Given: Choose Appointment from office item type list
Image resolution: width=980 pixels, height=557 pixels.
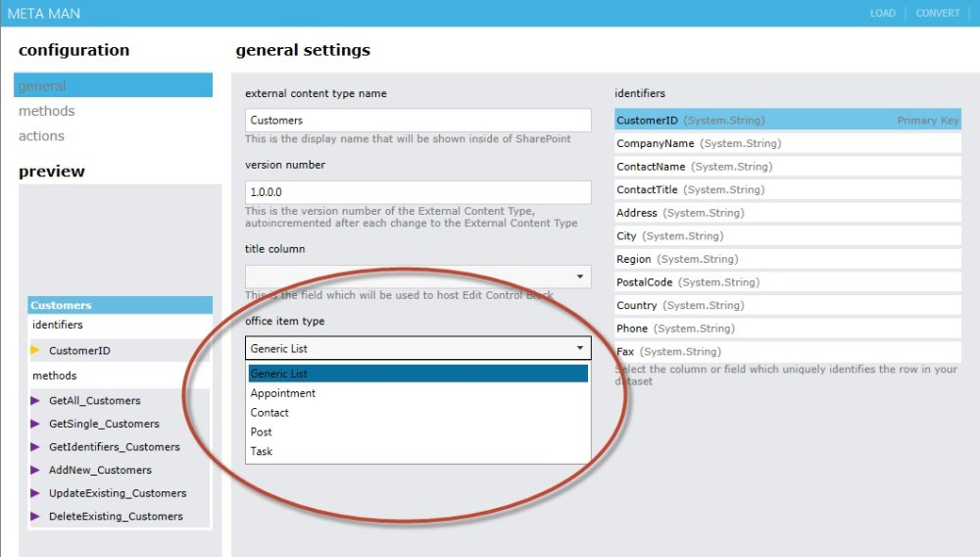Looking at the screenshot, I should click(283, 393).
